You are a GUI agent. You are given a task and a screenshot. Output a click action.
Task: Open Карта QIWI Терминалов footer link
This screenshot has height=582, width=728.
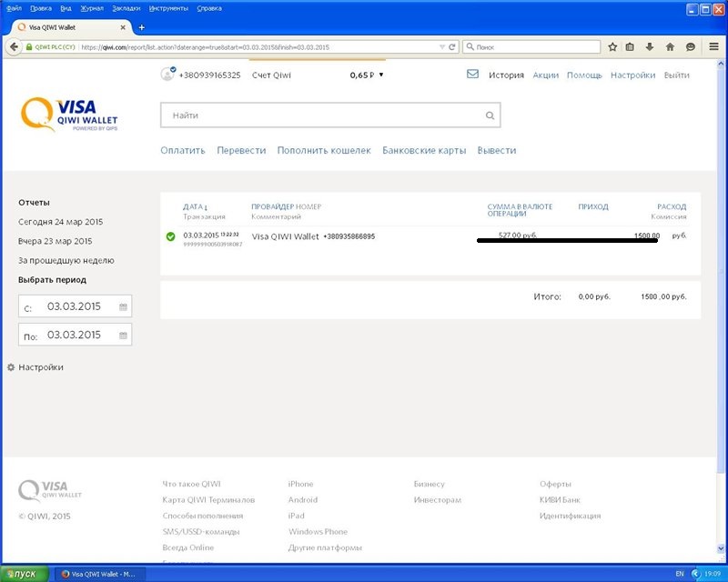point(208,500)
